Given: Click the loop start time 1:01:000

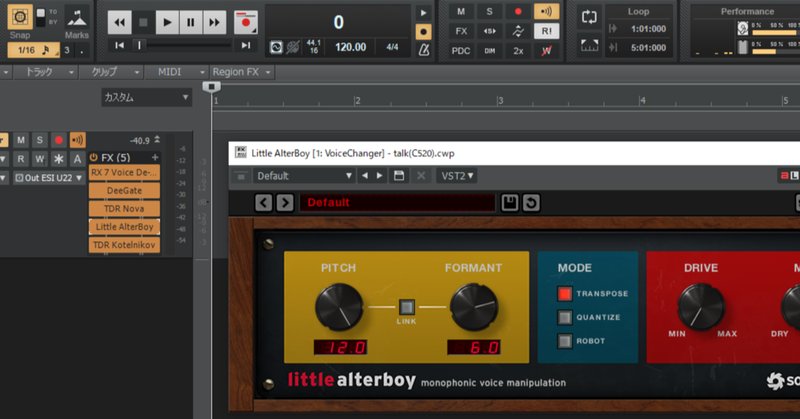Looking at the screenshot, I should tap(648, 29).
